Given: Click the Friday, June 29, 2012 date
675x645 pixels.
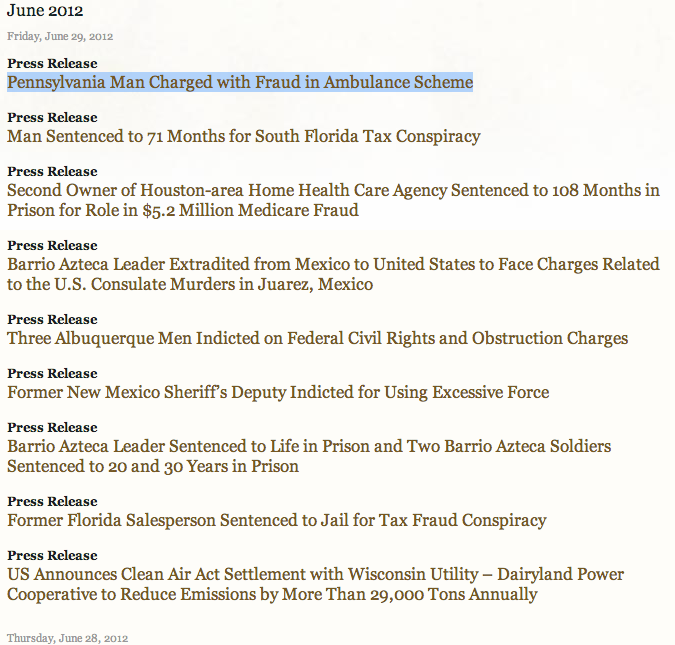Looking at the screenshot, I should (60, 36).
